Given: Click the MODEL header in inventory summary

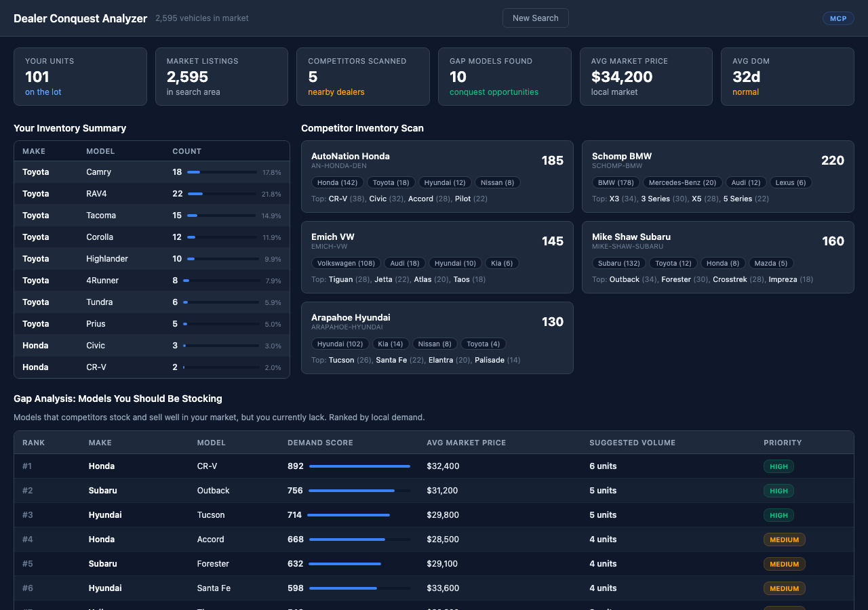Looking at the screenshot, I should click(100, 151).
